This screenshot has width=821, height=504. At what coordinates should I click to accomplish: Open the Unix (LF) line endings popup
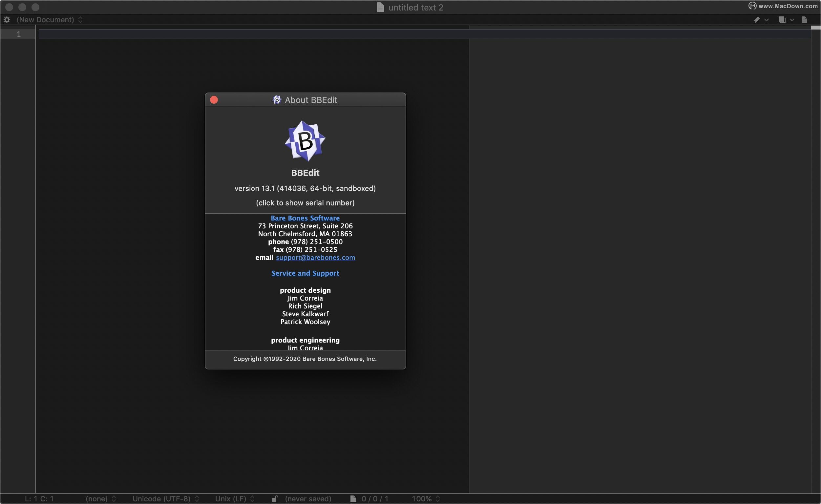click(x=235, y=499)
